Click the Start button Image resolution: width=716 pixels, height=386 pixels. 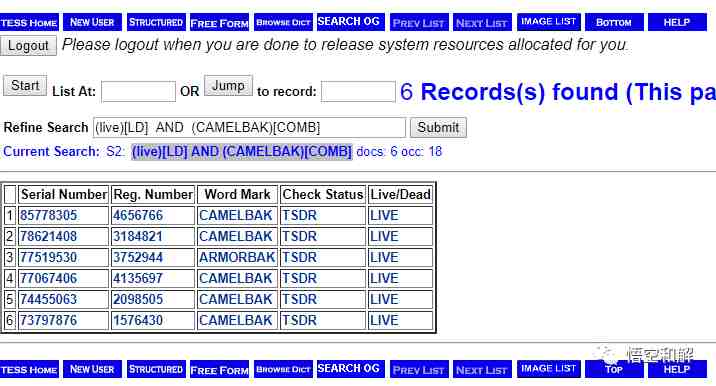pyautogui.click(x=25, y=85)
